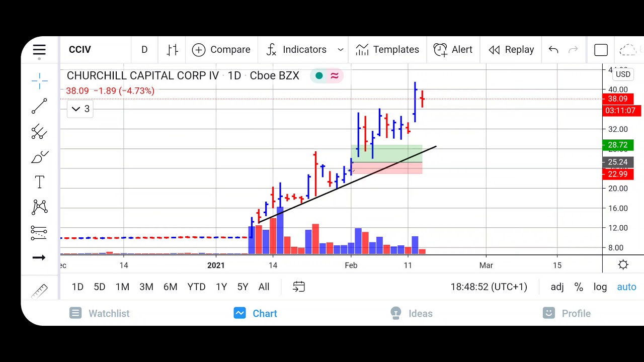Open the go-to-date calendar icon

(299, 287)
